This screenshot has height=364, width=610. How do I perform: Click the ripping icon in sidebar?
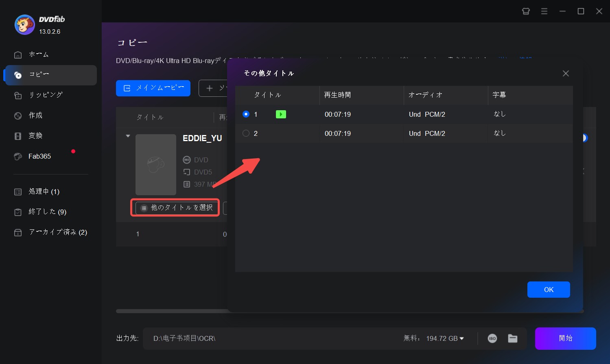(18, 95)
